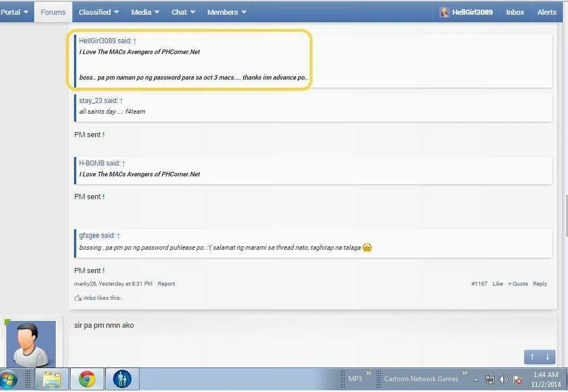Report marky26's post
The height and width of the screenshot is (392, 568).
[166, 284]
